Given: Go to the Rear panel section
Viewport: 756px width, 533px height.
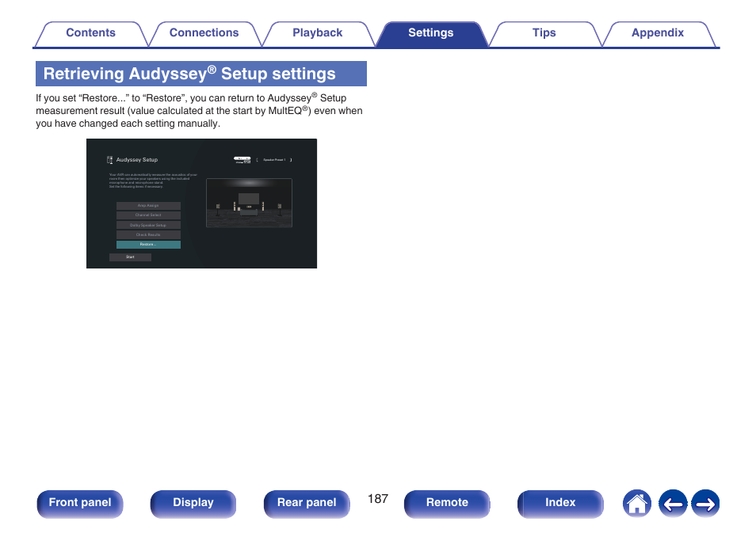Looking at the screenshot, I should pyautogui.click(x=307, y=504).
